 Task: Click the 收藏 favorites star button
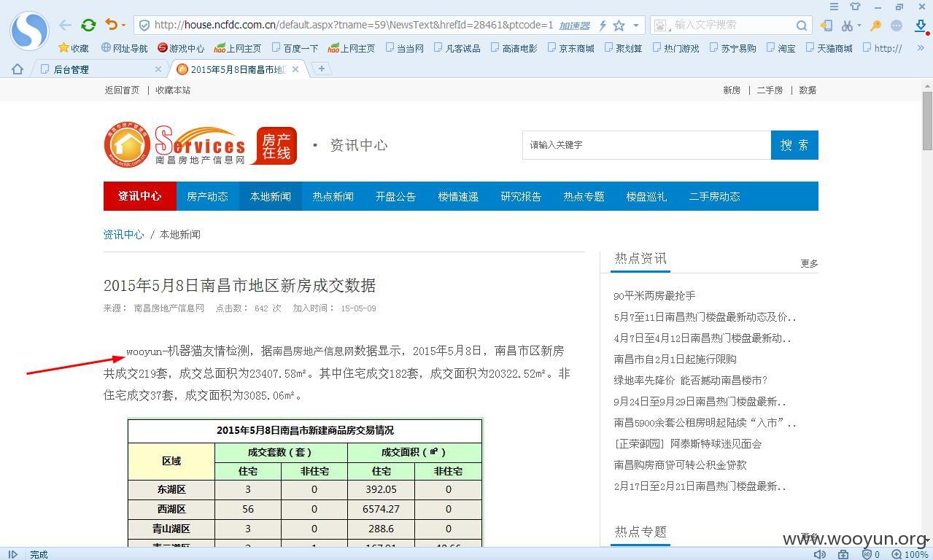[x=74, y=48]
